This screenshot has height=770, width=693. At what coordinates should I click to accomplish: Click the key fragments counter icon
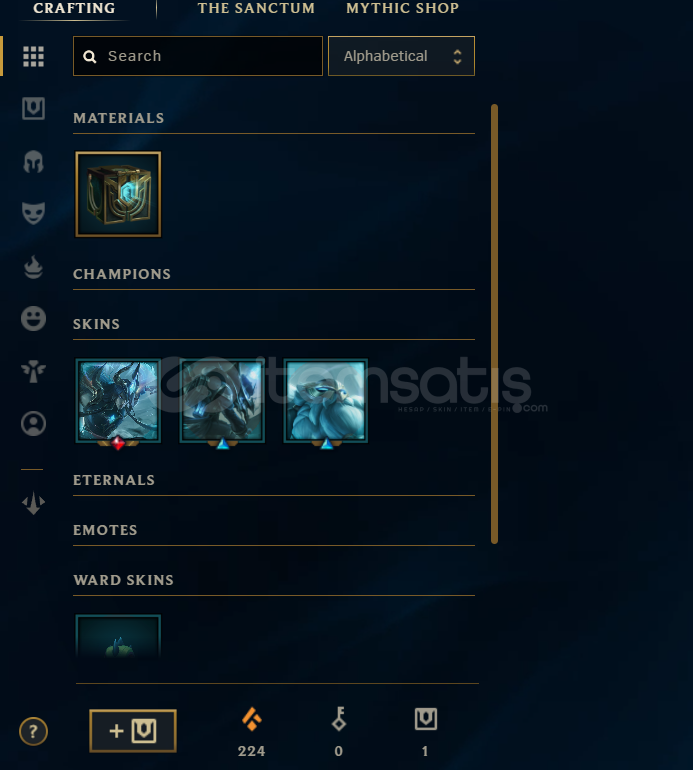[x=339, y=719]
